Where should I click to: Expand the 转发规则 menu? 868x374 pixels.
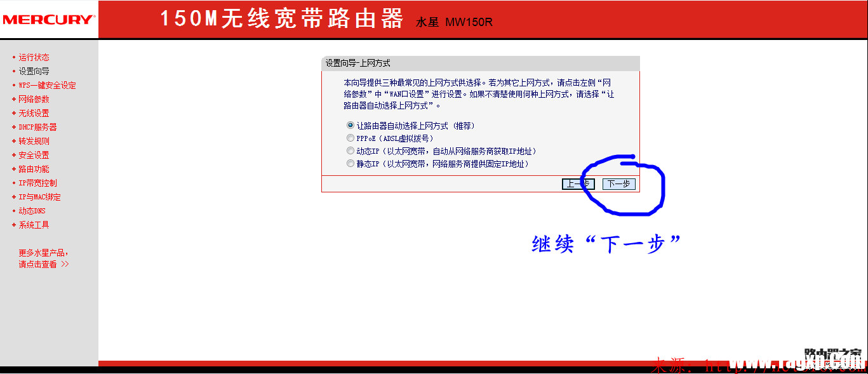tap(34, 141)
